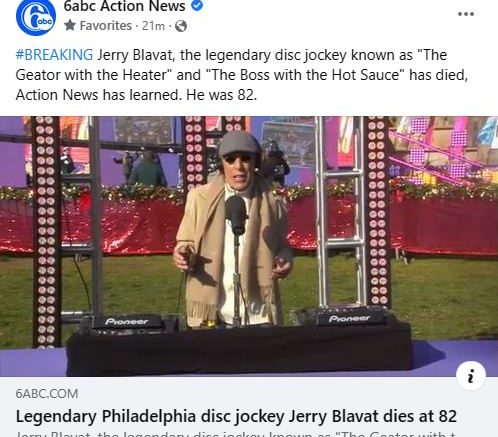Click the 6abc round profile logo

(x=36, y=16)
